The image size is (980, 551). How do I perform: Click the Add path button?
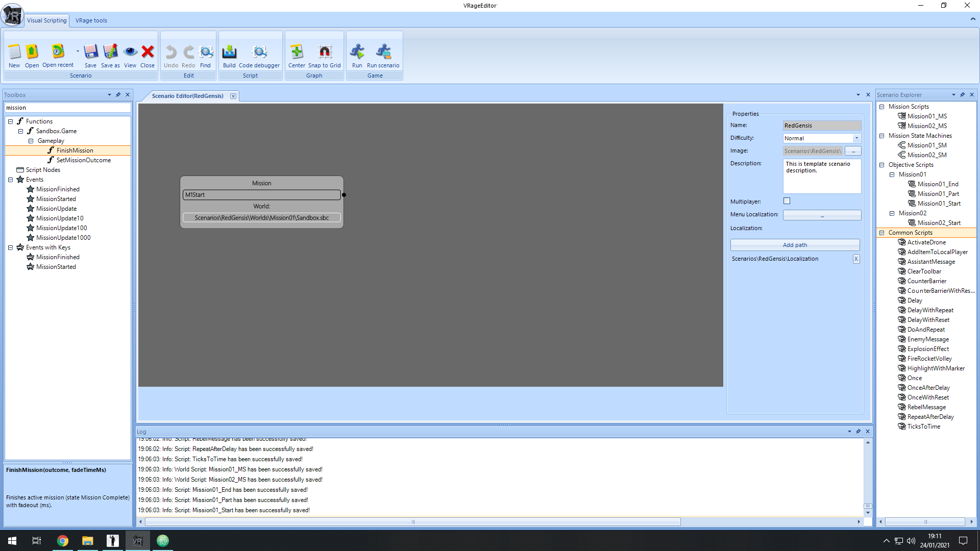pos(795,245)
